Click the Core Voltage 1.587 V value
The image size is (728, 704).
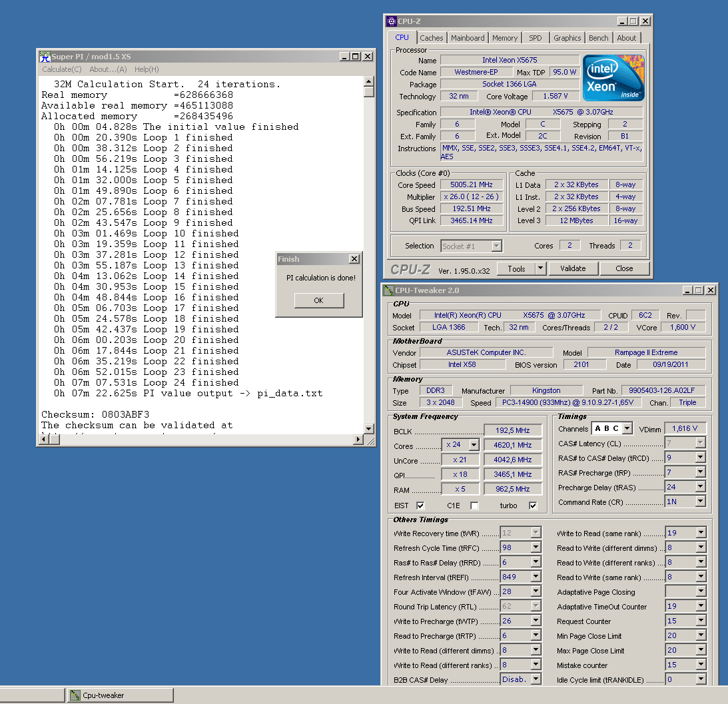[555, 96]
